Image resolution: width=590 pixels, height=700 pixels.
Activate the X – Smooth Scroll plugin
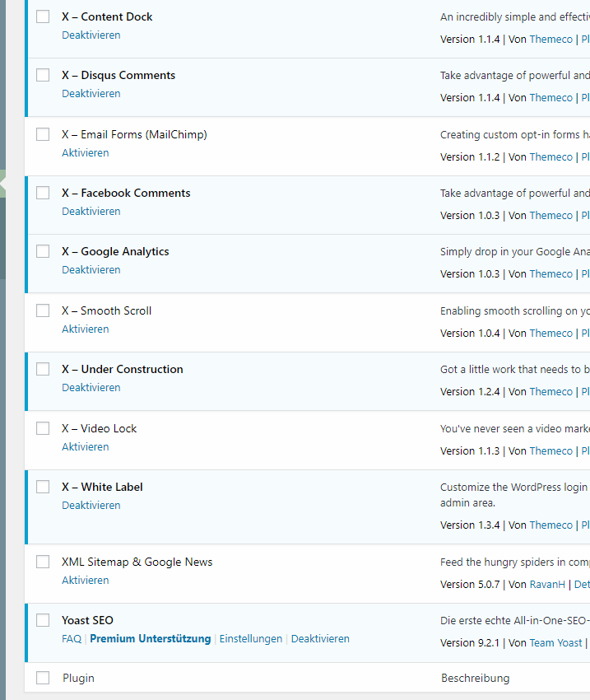click(x=85, y=329)
